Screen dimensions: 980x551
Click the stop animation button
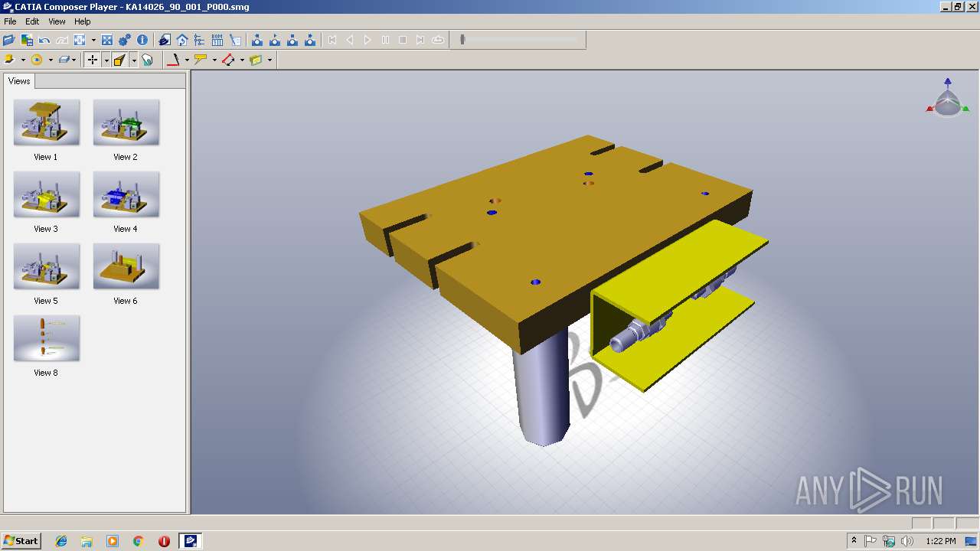point(403,40)
